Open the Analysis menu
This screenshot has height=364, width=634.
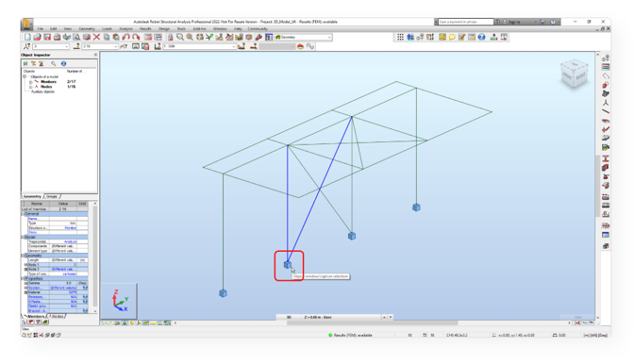coord(125,29)
